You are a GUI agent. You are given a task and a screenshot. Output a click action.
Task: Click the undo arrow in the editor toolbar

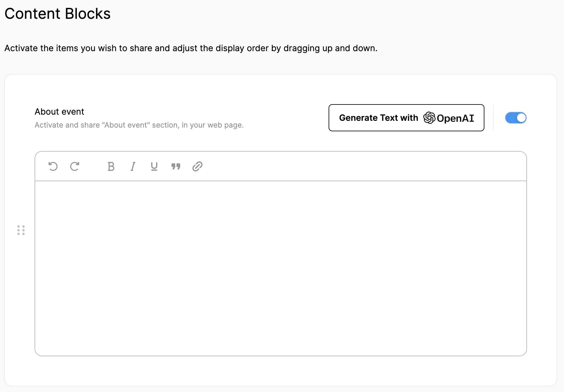(53, 166)
